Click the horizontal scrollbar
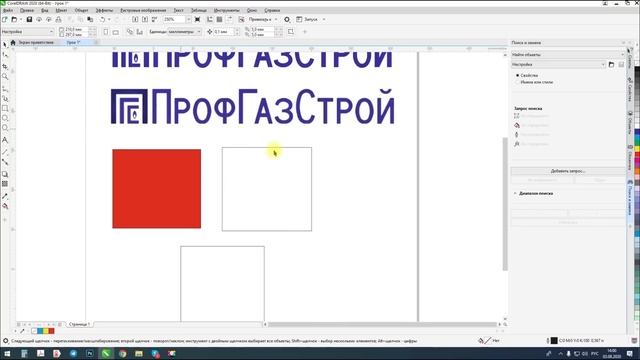 382,324
